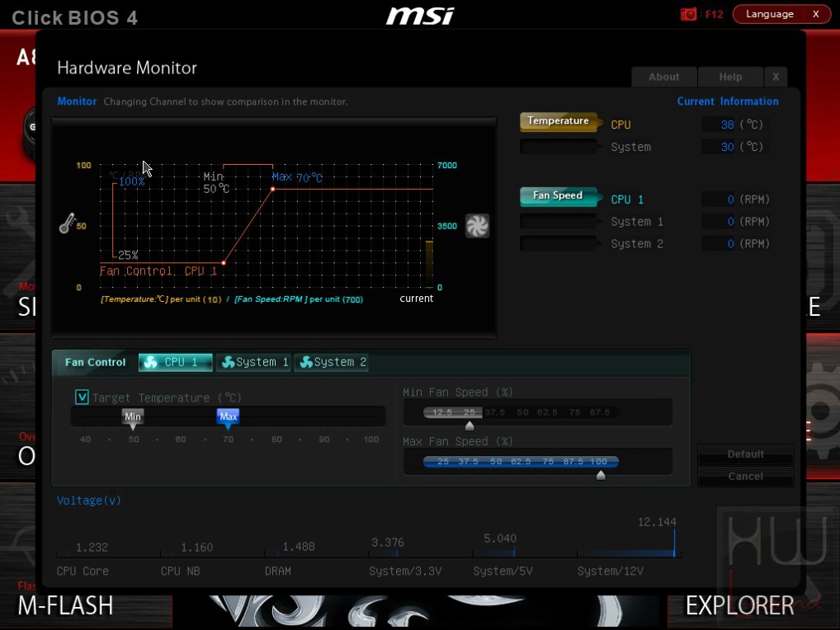
Task: Click the System/12V voltage value 12.144
Action: tap(657, 522)
